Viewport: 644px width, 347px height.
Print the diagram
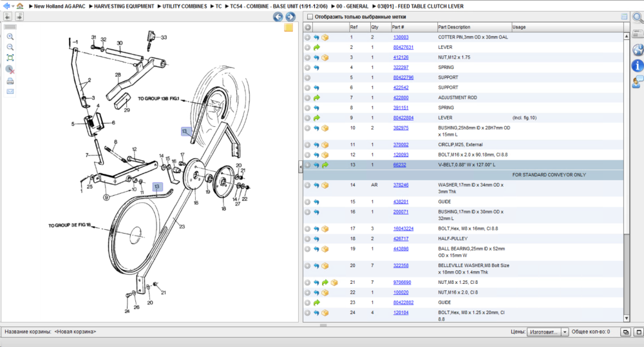[10, 81]
